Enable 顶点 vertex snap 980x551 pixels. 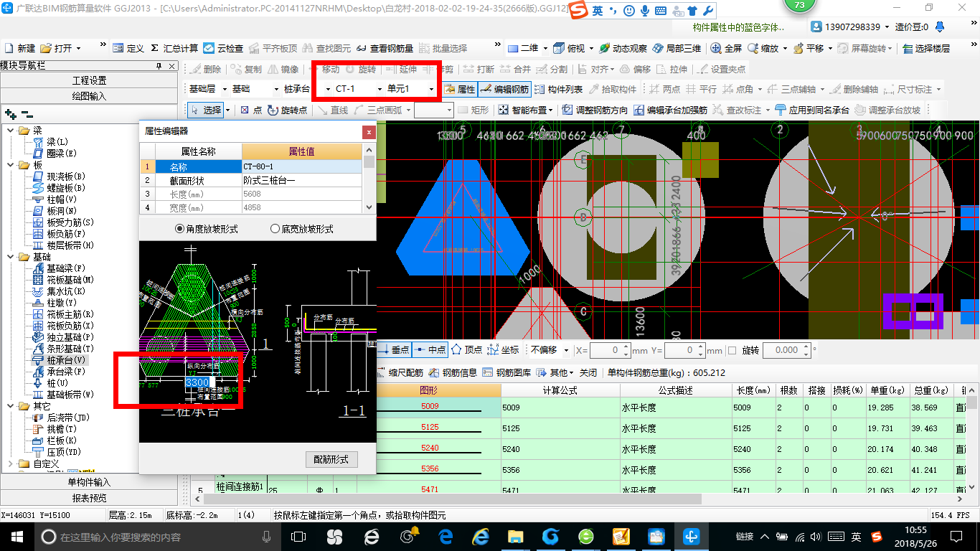click(466, 349)
